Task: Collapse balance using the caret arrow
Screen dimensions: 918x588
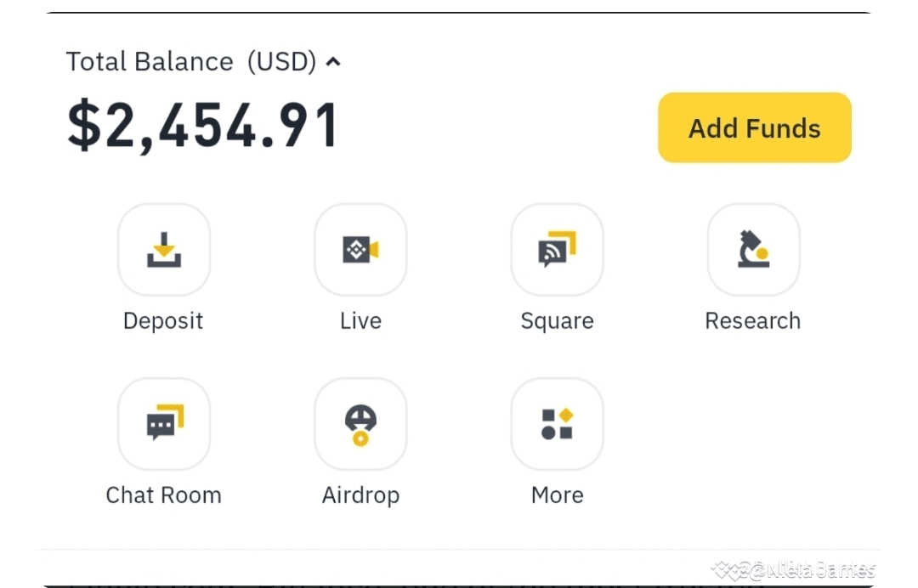Action: (333, 61)
